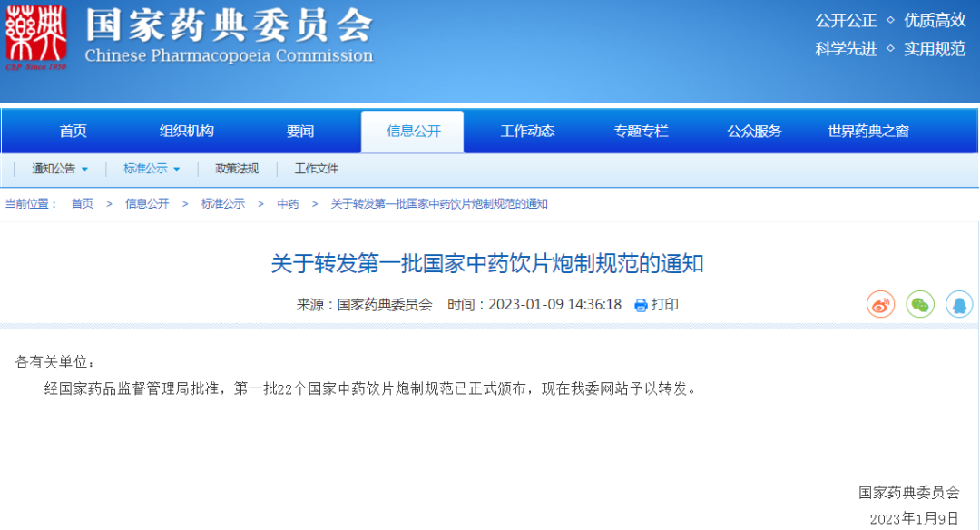
Task: Share the notice via WeChat icon
Action: pyautogui.click(x=920, y=304)
